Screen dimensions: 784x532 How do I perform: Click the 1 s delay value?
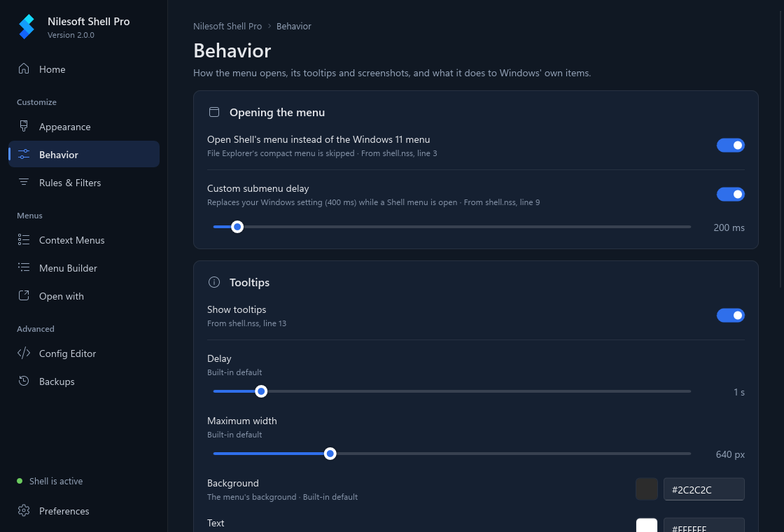point(739,392)
